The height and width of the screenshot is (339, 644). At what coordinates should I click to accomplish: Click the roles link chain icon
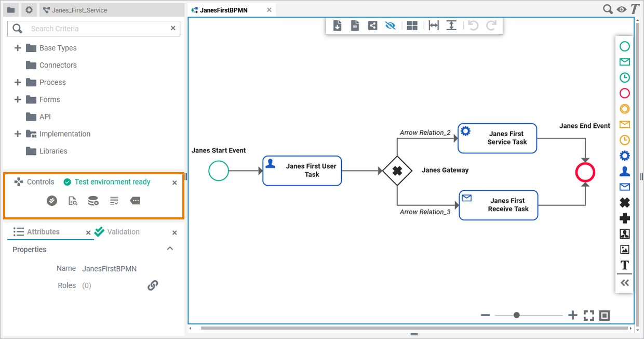coord(153,285)
